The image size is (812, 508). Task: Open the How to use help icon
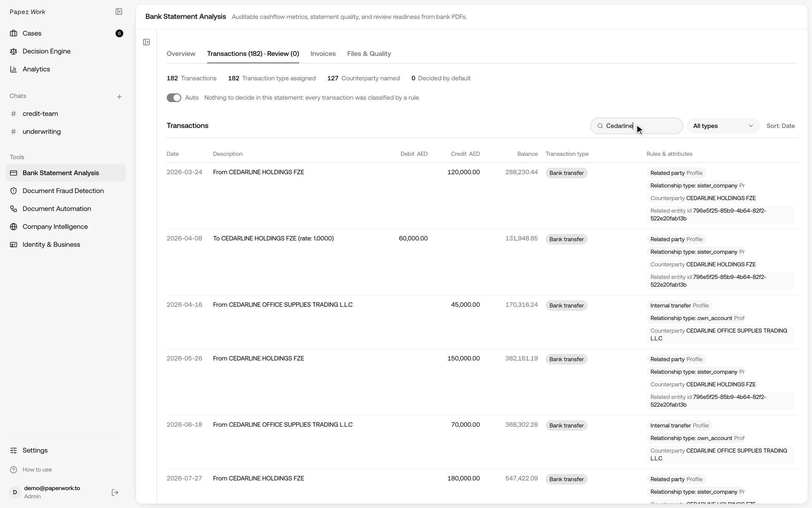click(14, 470)
